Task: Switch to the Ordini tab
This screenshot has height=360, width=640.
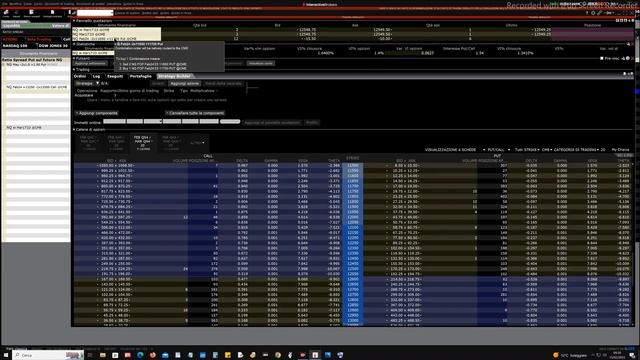Action: (x=80, y=76)
